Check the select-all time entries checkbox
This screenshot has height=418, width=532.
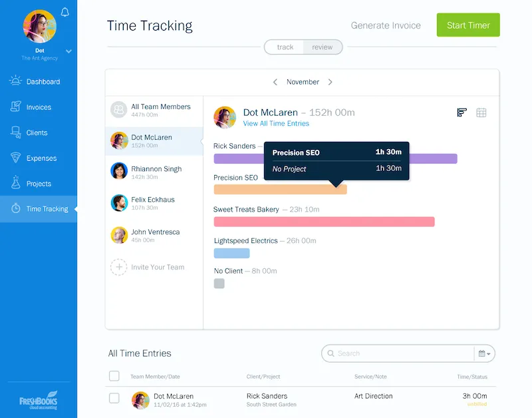[x=114, y=376]
